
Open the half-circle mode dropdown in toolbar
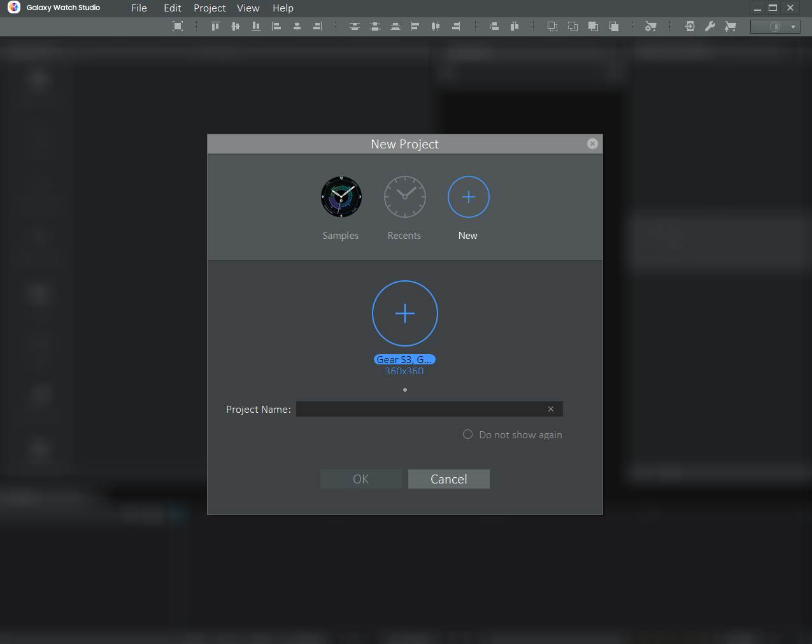(775, 27)
